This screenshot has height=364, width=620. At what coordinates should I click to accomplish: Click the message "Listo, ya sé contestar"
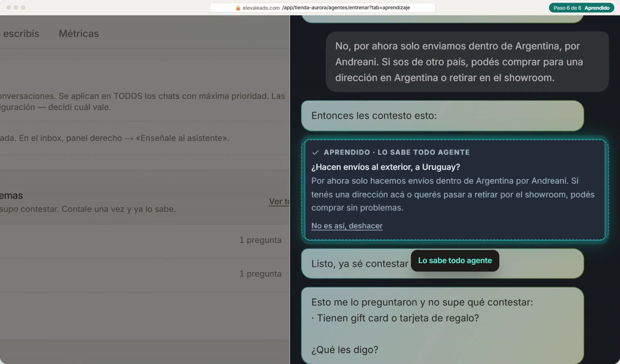coord(442,263)
